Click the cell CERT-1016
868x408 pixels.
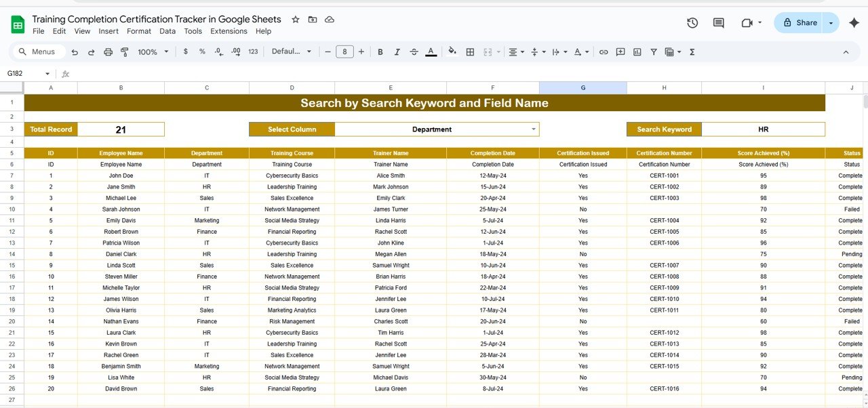click(664, 389)
